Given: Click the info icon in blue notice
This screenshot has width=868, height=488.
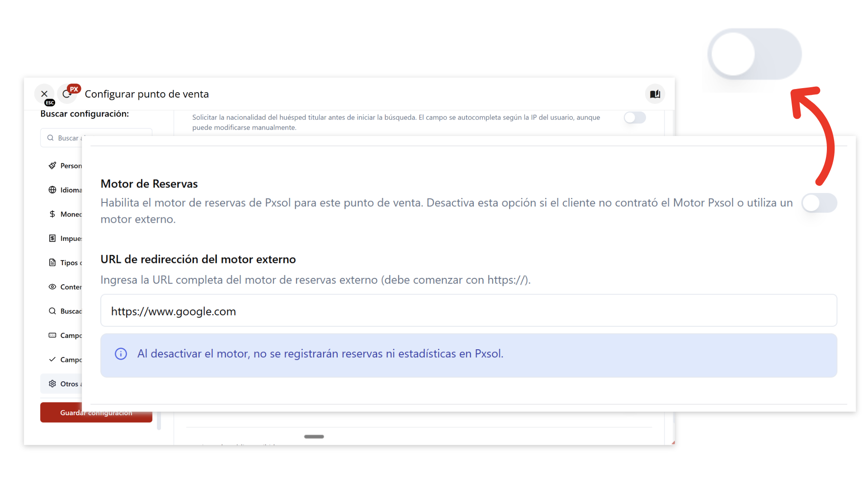Looking at the screenshot, I should [121, 354].
